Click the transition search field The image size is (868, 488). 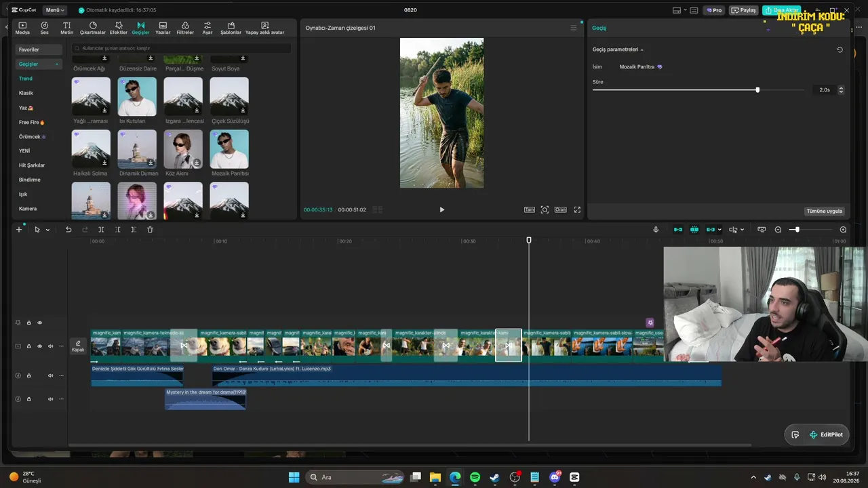[182, 49]
